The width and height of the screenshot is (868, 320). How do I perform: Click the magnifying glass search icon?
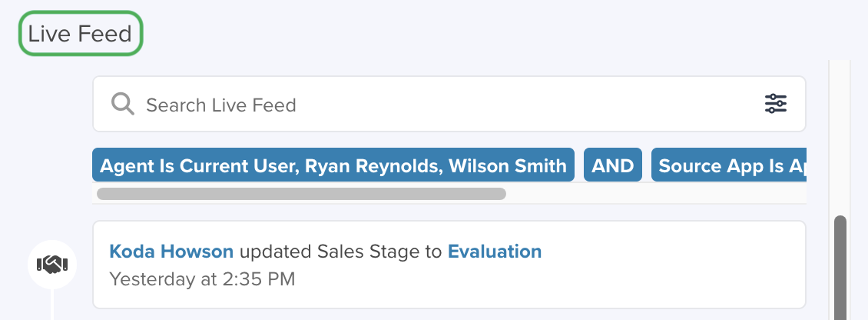[122, 104]
